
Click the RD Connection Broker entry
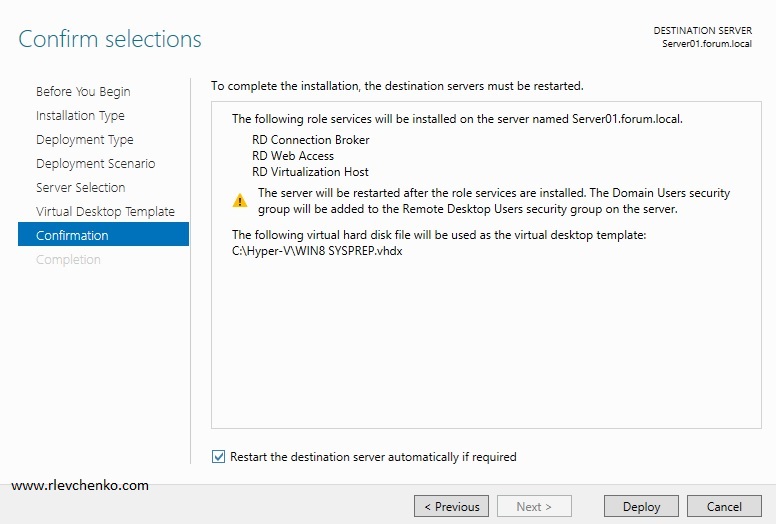[310, 140]
